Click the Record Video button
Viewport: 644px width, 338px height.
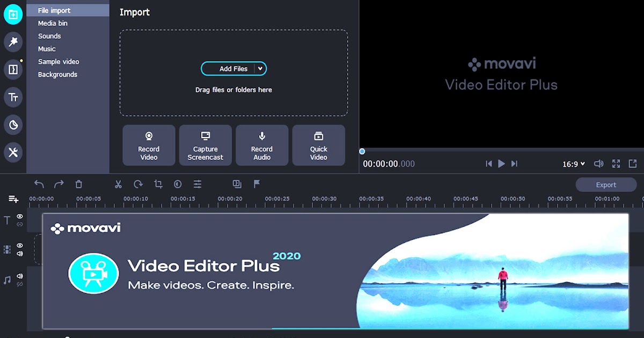coord(149,145)
